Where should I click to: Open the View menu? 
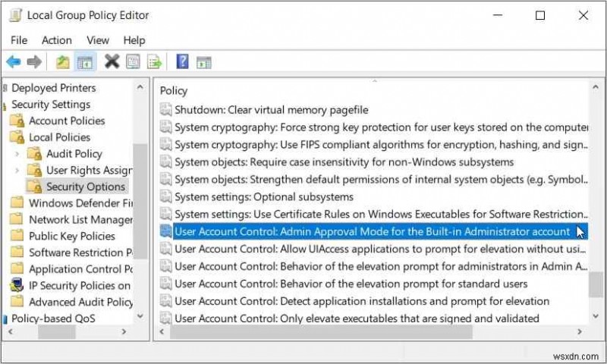coord(98,40)
